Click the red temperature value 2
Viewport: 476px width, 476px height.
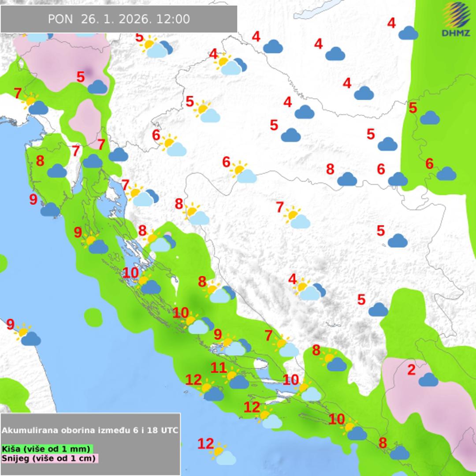(x=411, y=370)
